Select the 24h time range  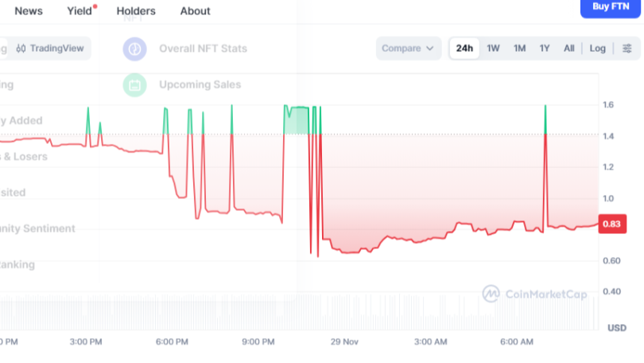click(x=464, y=49)
